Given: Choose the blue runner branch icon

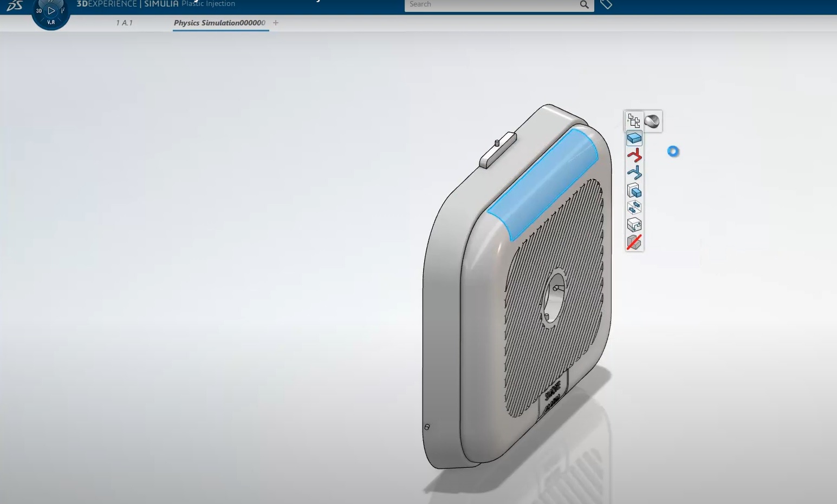Looking at the screenshot, I should (634, 173).
